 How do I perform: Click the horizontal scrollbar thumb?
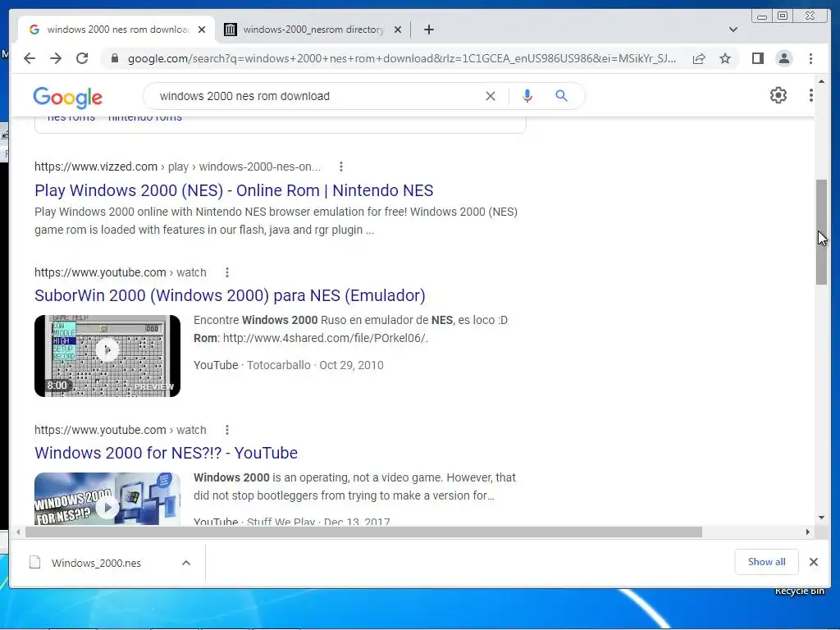tap(363, 532)
